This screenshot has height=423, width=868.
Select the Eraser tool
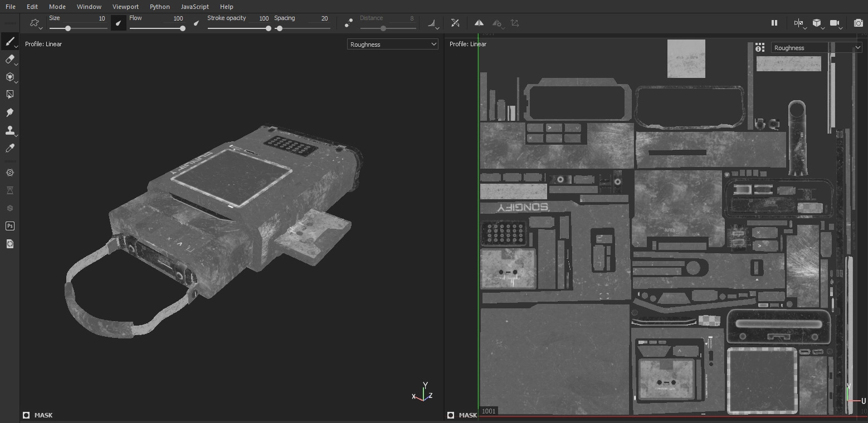(x=9, y=59)
